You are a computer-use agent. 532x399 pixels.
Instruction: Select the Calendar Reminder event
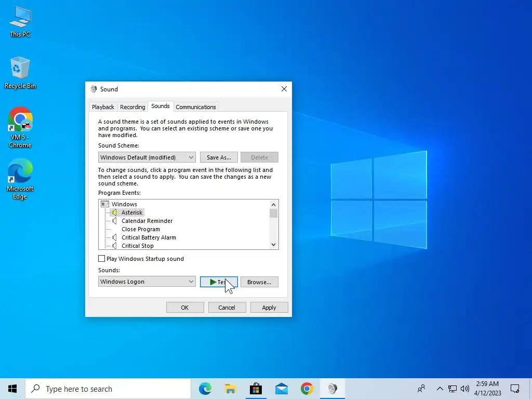(147, 221)
